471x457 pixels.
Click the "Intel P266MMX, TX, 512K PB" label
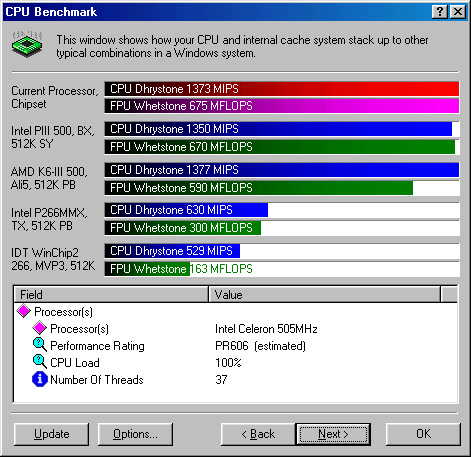pos(49,219)
